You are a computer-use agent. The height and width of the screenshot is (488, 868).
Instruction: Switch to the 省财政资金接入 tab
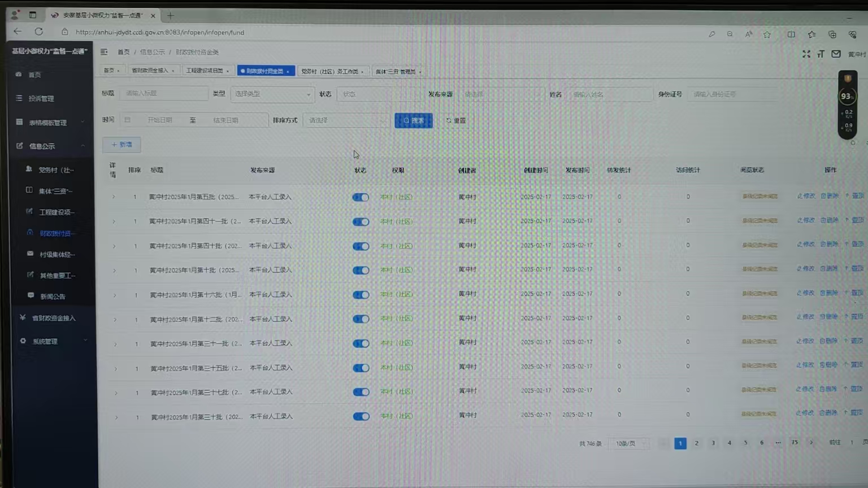(151, 71)
